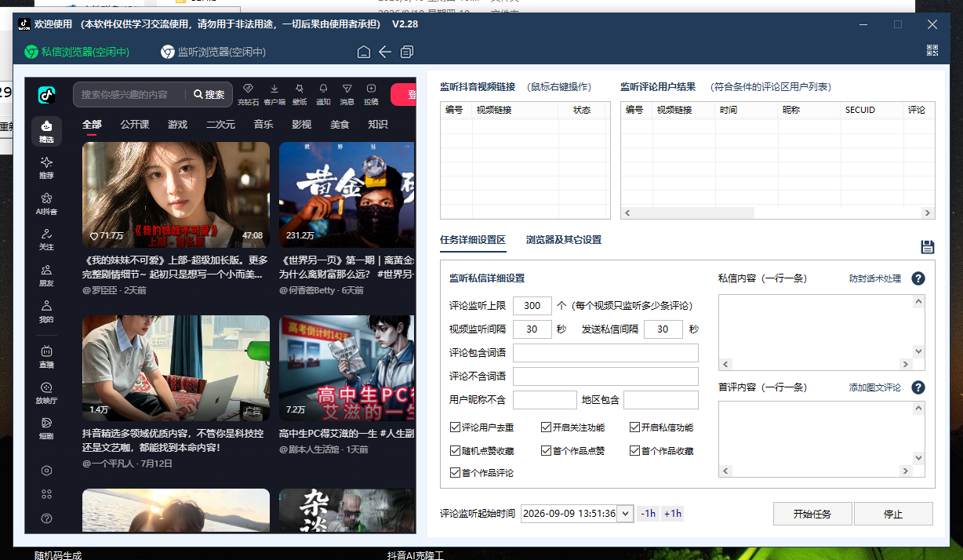This screenshot has width=963, height=560.
Task: Click the save (floppy disk) settings icon
Action: pos(928,247)
